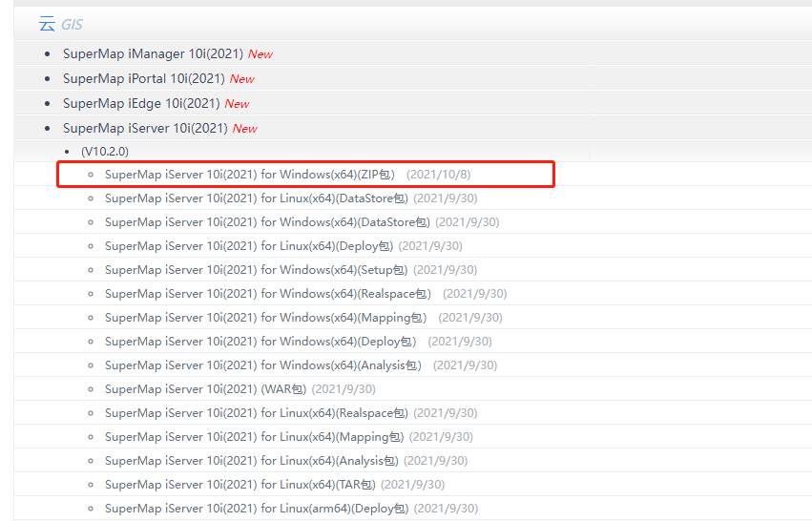Click the (2021/9/30) date of Linux TAR包
The image size is (812, 521).
click(x=413, y=484)
